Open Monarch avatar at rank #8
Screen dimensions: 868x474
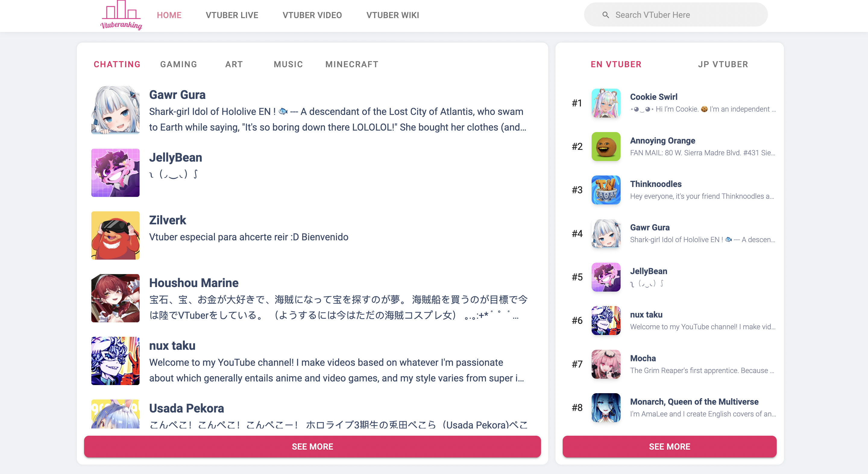[x=606, y=408]
